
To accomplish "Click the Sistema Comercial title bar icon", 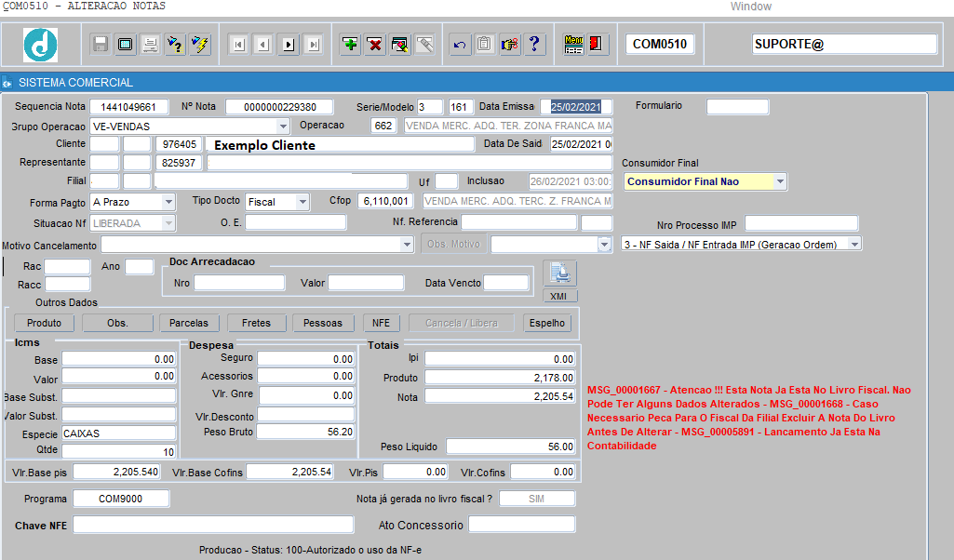I will click(x=7, y=83).
